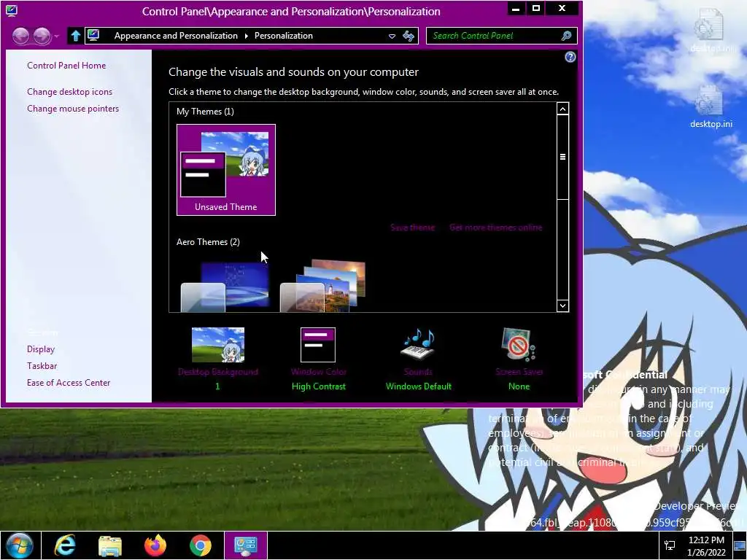Maximize the Control Panel window

point(536,8)
